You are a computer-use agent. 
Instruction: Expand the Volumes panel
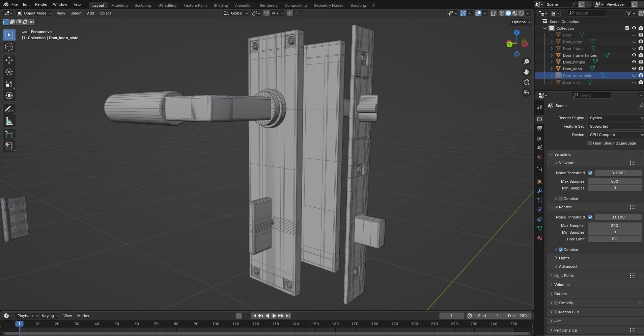[x=562, y=285]
